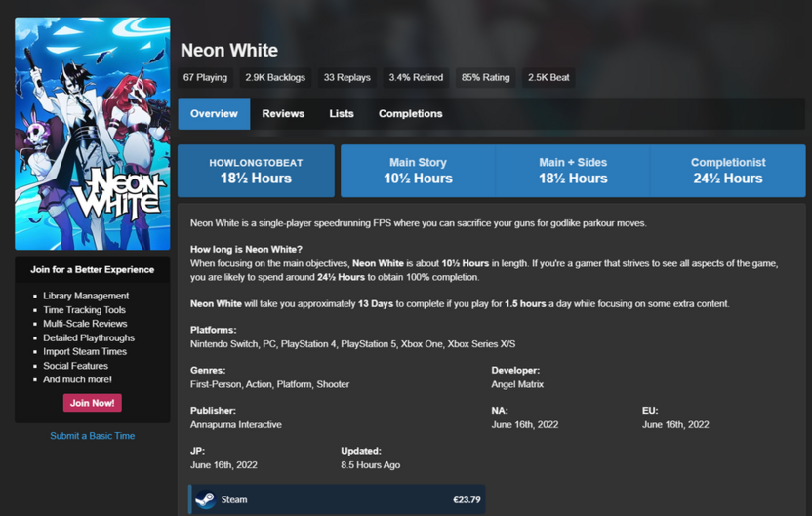Click the '13 Days' completion estimate text
This screenshot has height=516, width=812.
click(x=376, y=303)
